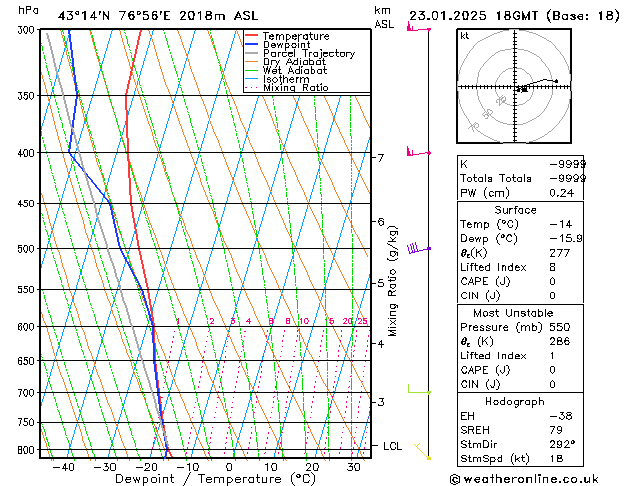629x486 pixels.
Task: Click the surface theta-e value 277
Action: [x=560, y=253]
